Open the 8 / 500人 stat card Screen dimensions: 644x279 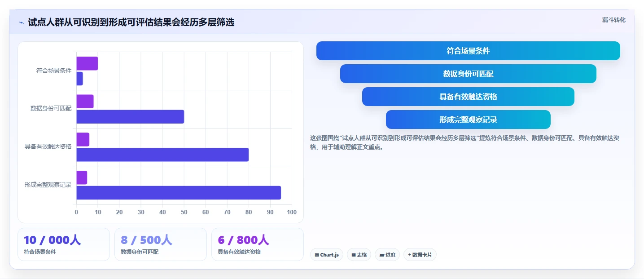[161, 244]
